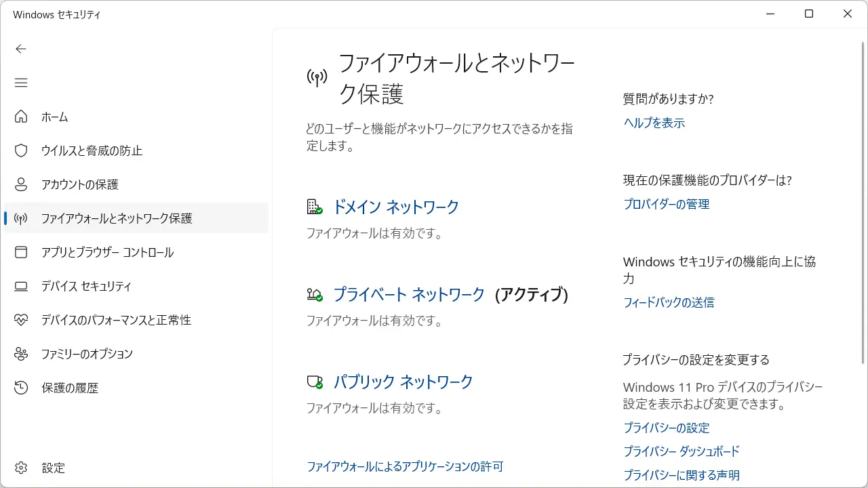Open プライベート ネットワーク settings
This screenshot has height=488, width=868.
pyautogui.click(x=409, y=294)
